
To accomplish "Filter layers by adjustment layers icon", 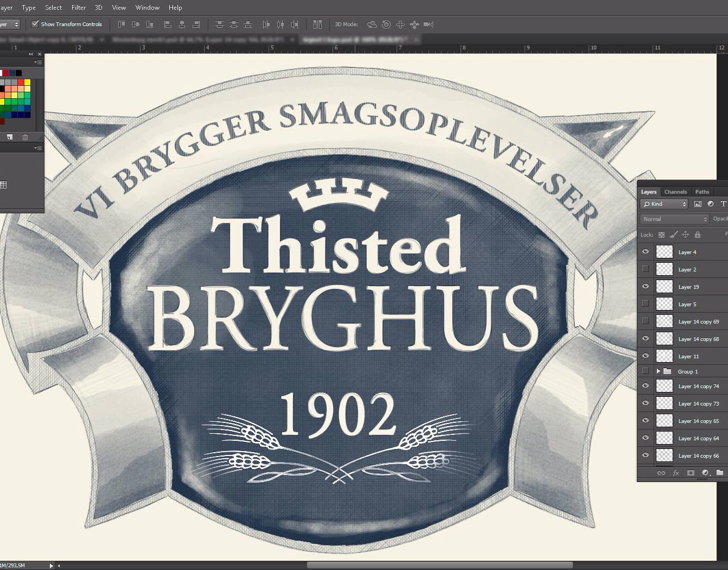I will (x=711, y=204).
